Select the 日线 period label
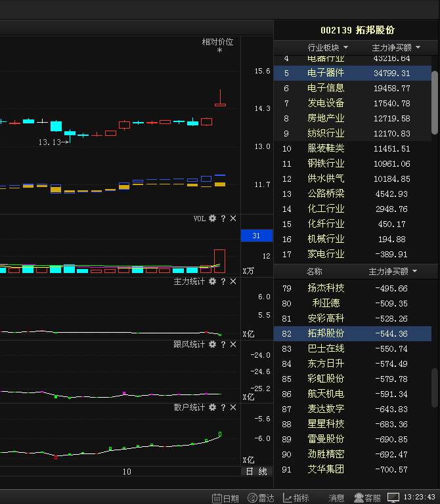This screenshot has height=504, width=440. tap(257, 472)
